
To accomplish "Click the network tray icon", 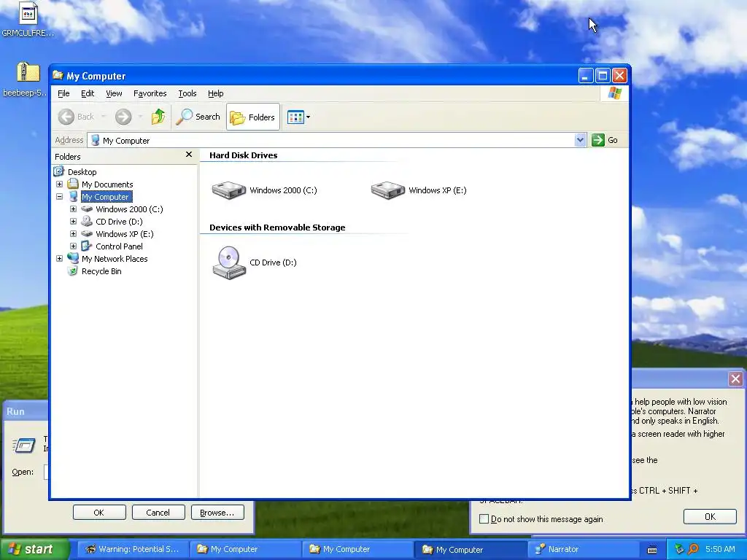I will point(679,549).
